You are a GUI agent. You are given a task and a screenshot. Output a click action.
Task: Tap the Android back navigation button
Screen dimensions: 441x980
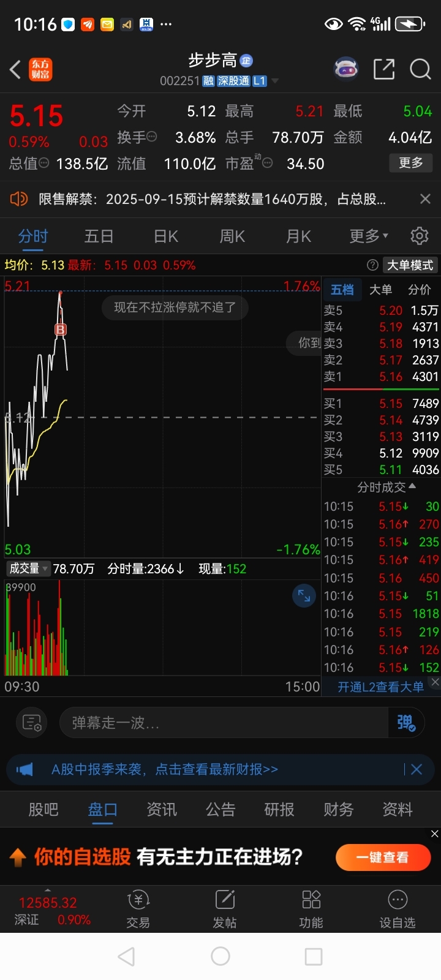[126, 956]
